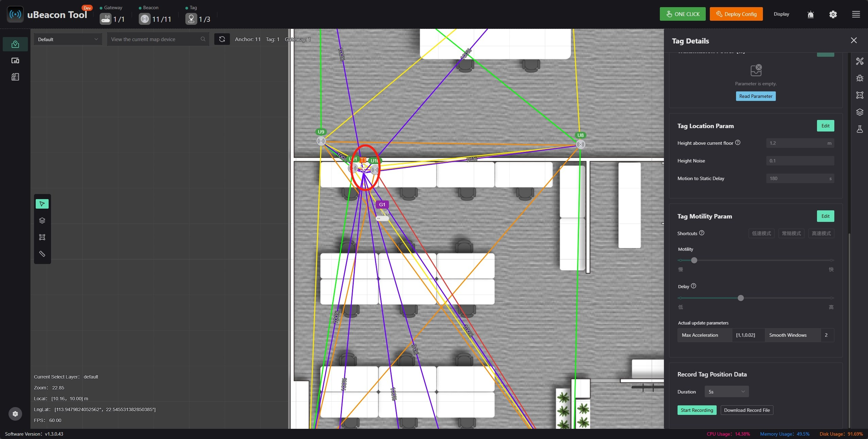Open the device list sidebar tab
The width and height of the screenshot is (868, 439).
click(x=15, y=60)
